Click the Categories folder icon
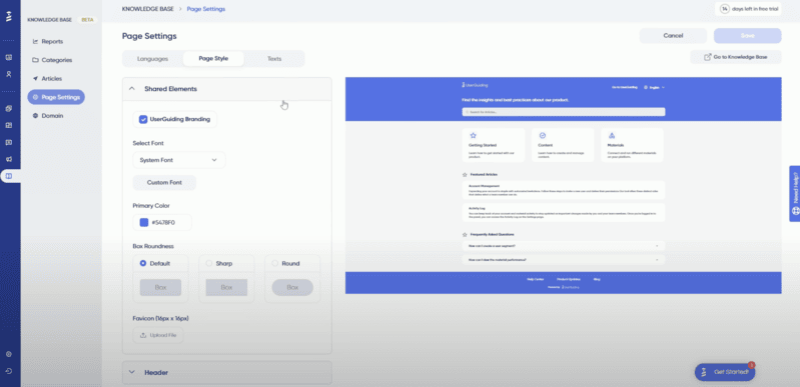This screenshot has height=387, width=800. click(x=35, y=60)
